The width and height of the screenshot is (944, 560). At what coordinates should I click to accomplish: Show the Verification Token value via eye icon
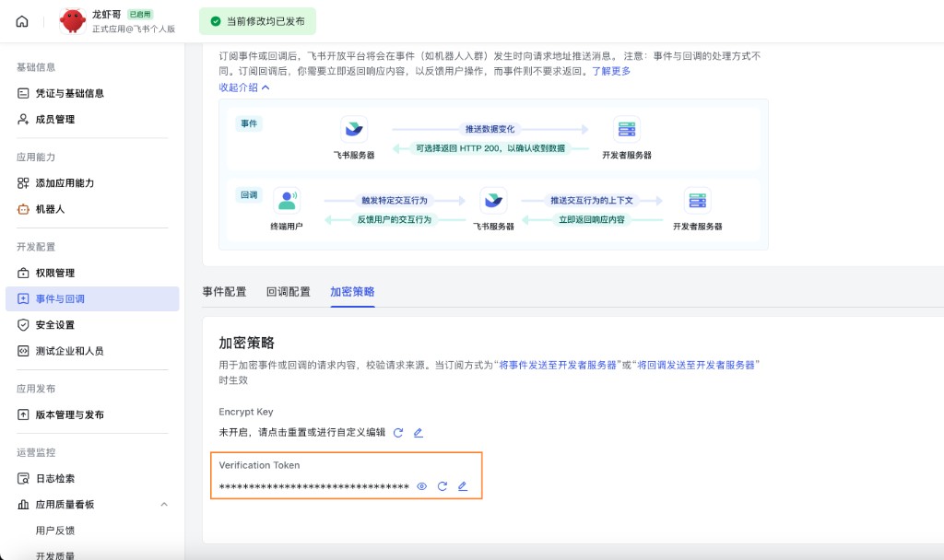pyautogui.click(x=422, y=486)
